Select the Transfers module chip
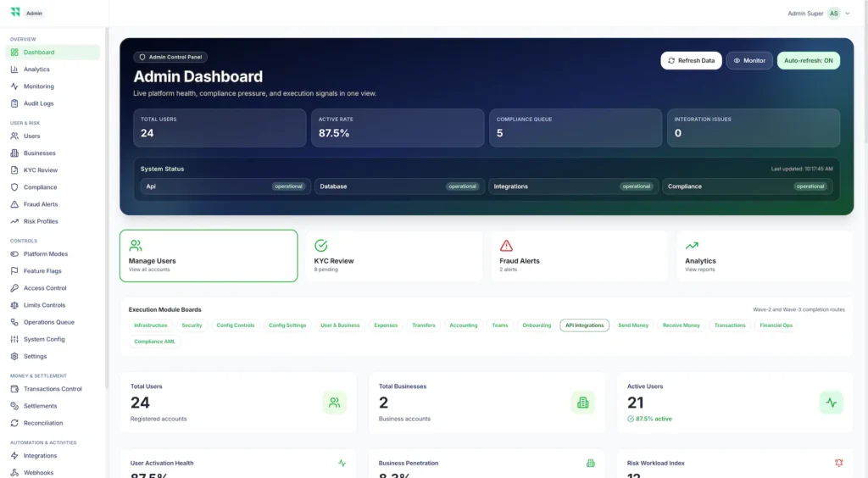The height and width of the screenshot is (478, 868). click(x=424, y=325)
